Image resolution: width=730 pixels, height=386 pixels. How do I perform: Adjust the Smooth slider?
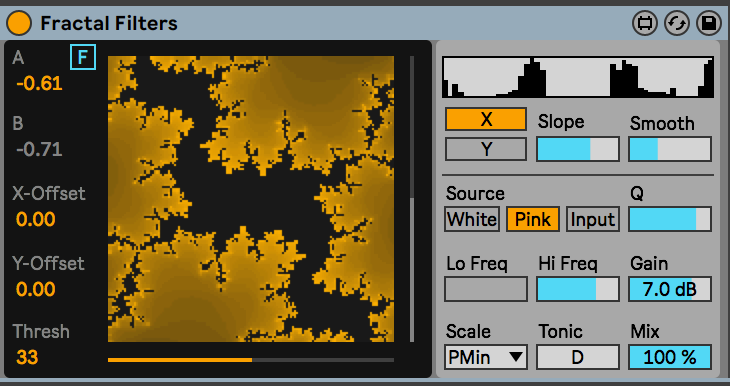pyautogui.click(x=670, y=149)
